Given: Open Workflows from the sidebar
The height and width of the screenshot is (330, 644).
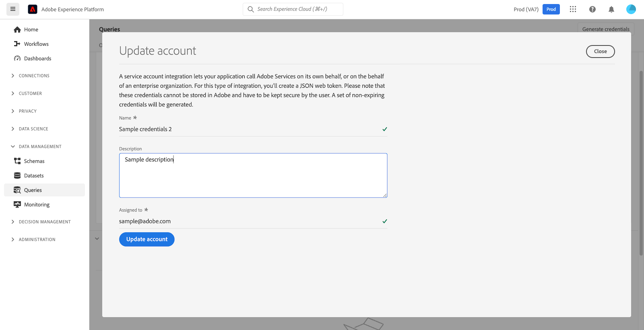Looking at the screenshot, I should coord(36,44).
